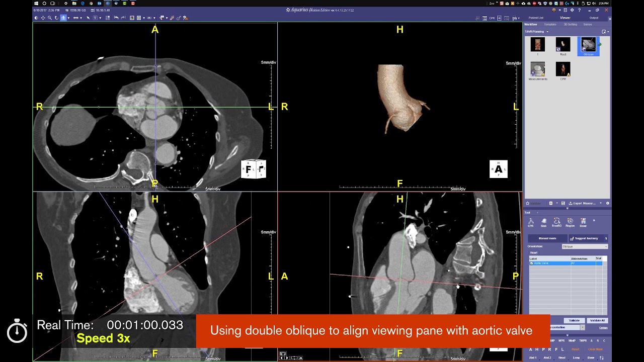Click the Validate All button
The width and height of the screenshot is (644, 362).
[x=598, y=320]
